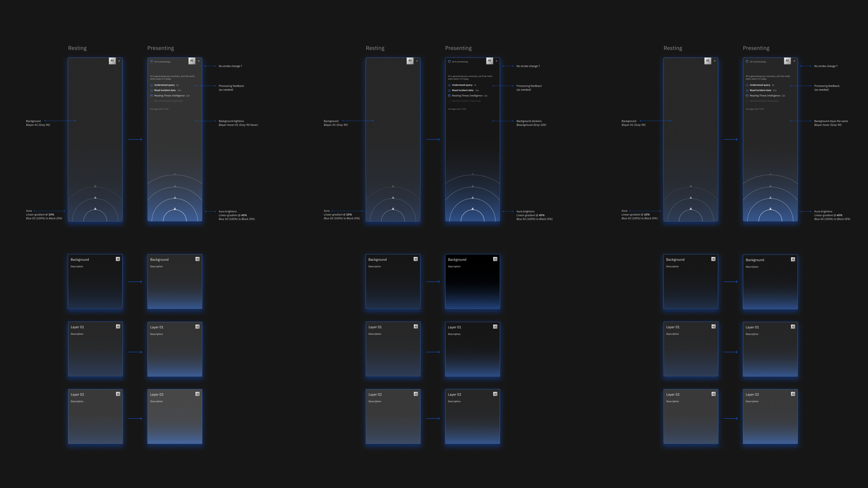Click "Reading Threat Intelligence" label, "Background darkens" panel
Image resolution: width=868 pixels, height=488 pixels.
click(x=467, y=96)
